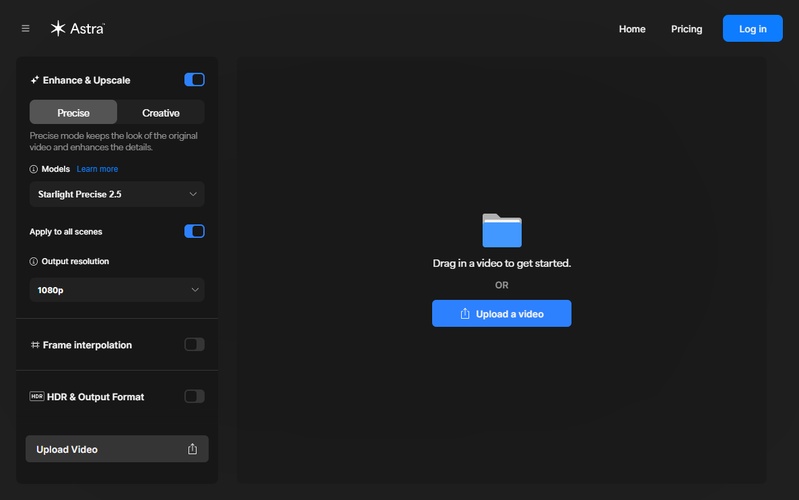The height and width of the screenshot is (500, 799).
Task: Open the Learn more link
Action: click(x=97, y=169)
